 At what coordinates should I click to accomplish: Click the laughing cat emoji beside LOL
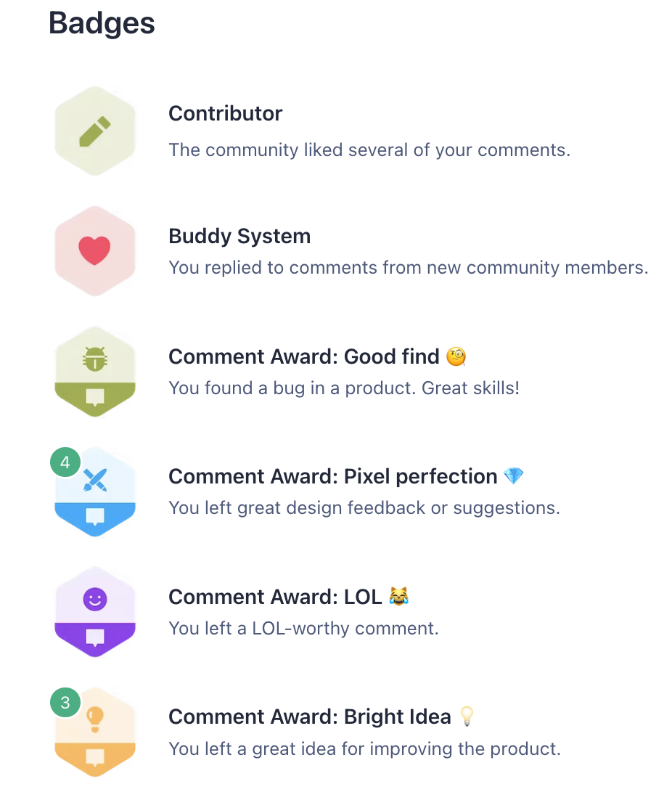point(398,596)
